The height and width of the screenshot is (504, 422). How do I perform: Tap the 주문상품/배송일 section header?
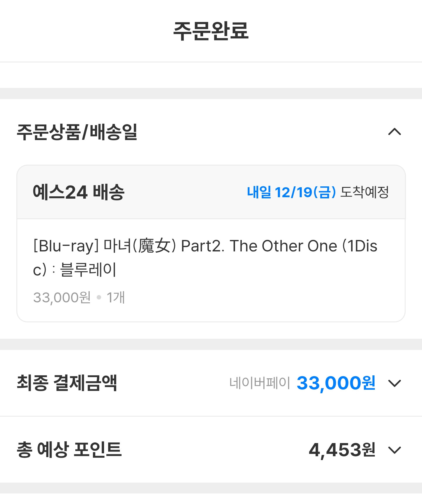point(77,132)
